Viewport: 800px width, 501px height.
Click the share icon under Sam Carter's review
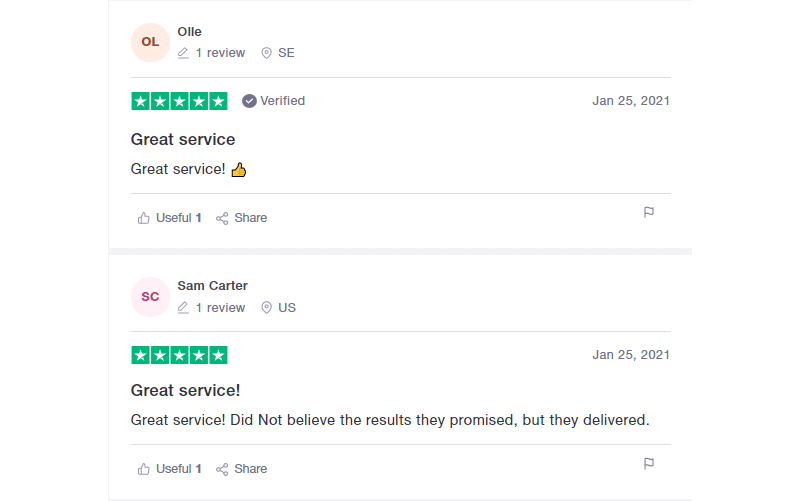[222, 470]
